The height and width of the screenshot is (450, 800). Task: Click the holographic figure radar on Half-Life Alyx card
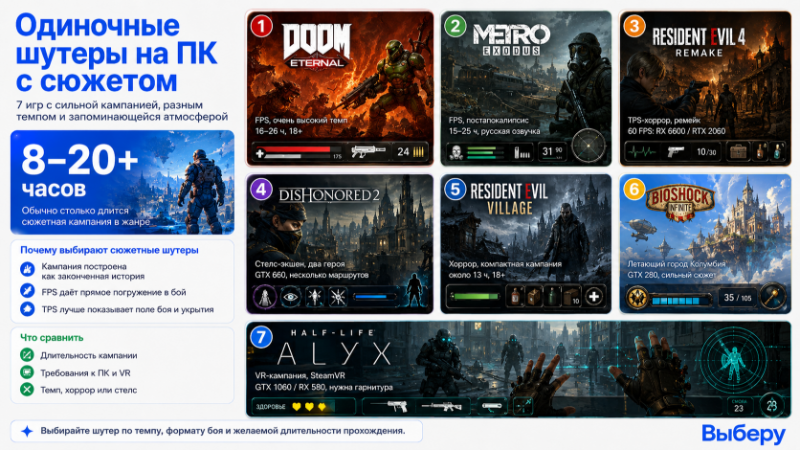(x=734, y=359)
